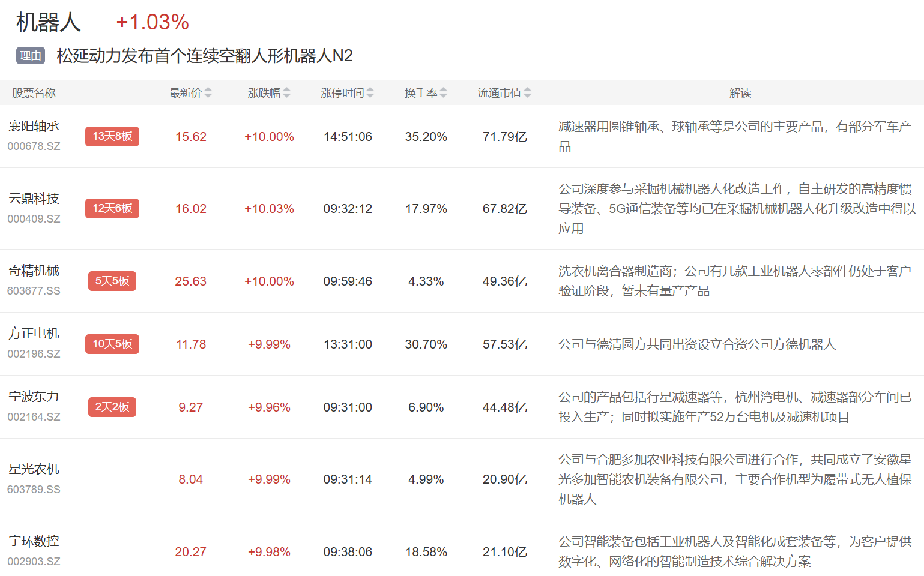
Task: Sort the list by 流通市值
Action: tap(527, 93)
